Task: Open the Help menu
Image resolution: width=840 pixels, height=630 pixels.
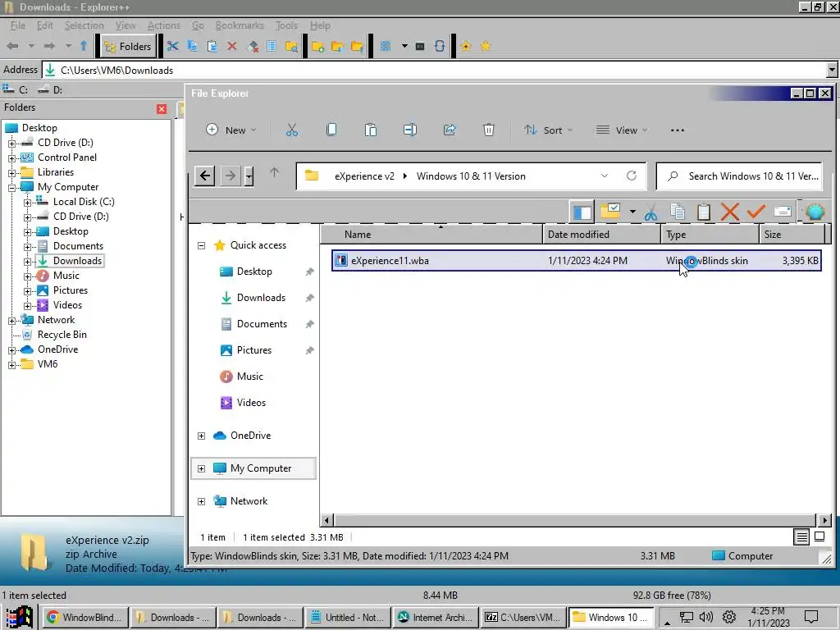Action: 320,25
